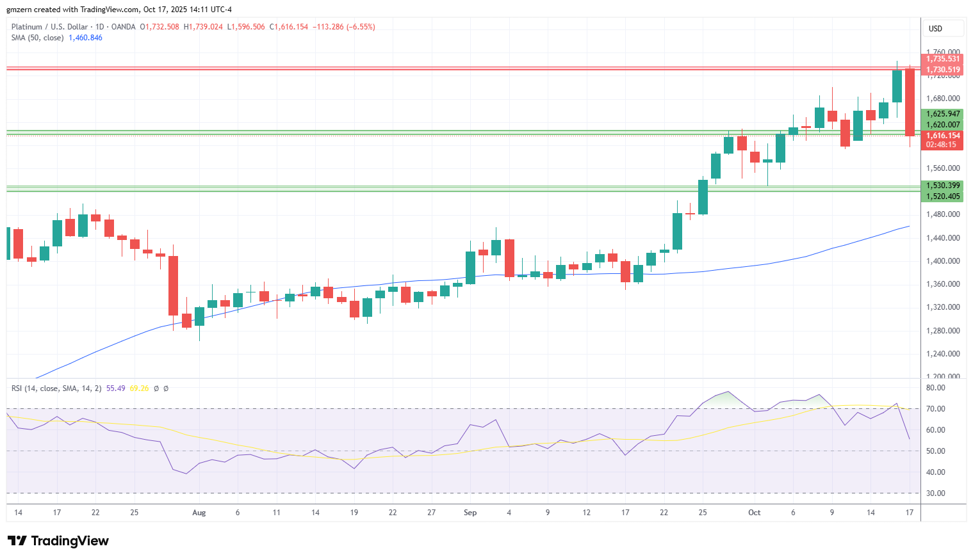The height and width of the screenshot is (560, 973).
Task: Click the green 1,620.007 price label
Action: point(942,125)
